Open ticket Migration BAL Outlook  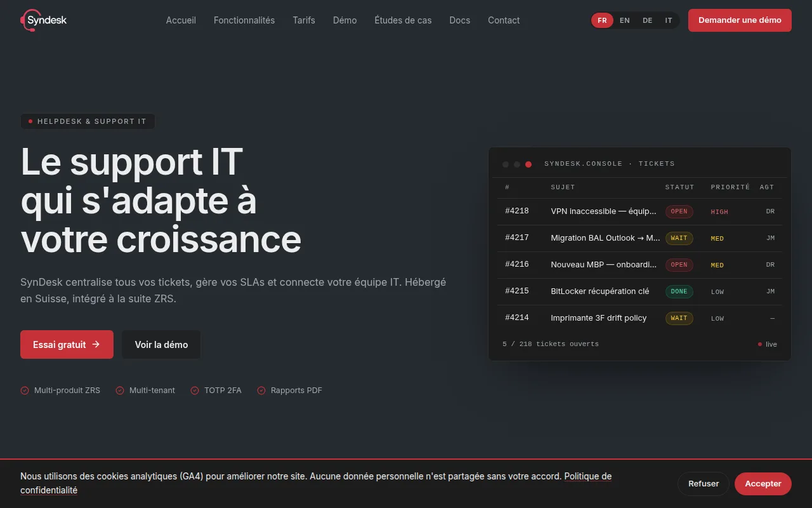pyautogui.click(x=605, y=237)
